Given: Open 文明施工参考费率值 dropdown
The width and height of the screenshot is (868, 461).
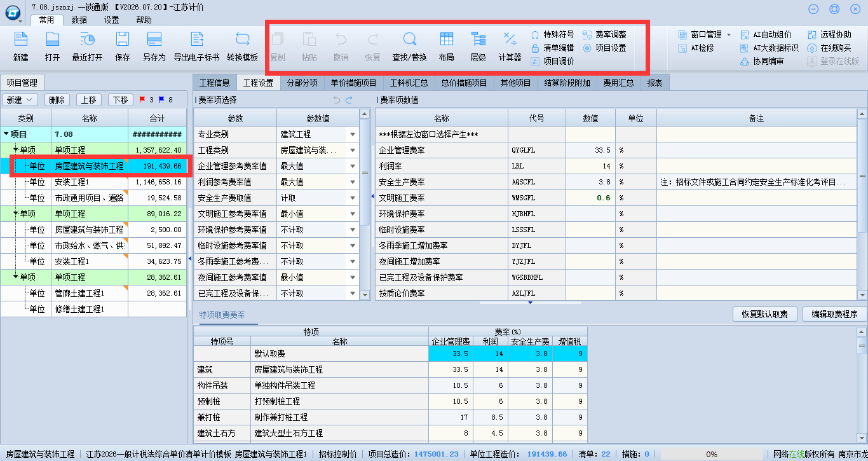Looking at the screenshot, I should (x=352, y=214).
